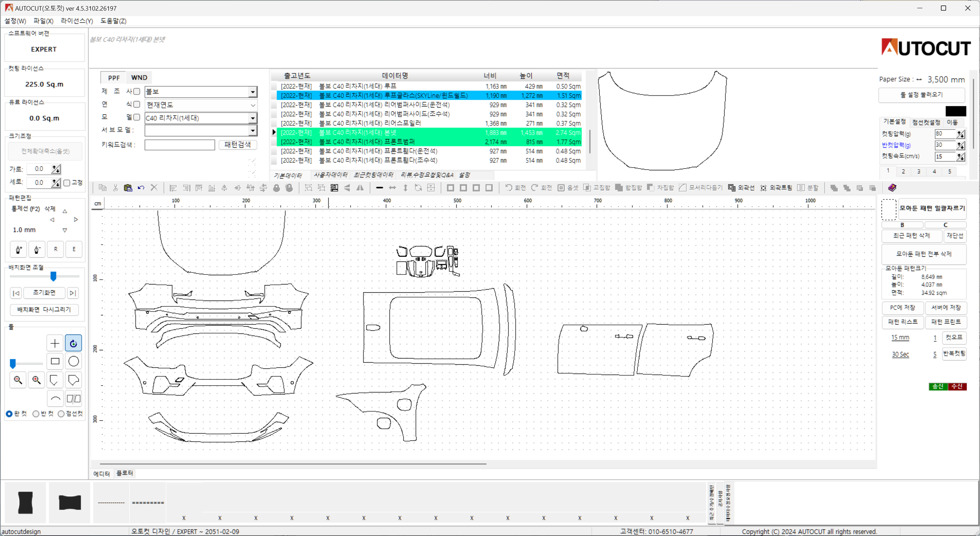Select the split shape tool

(73, 399)
